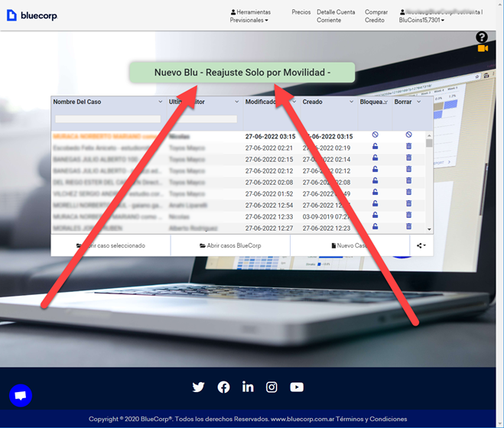Open the blue chat bubble button
The height and width of the screenshot is (428, 504).
tap(21, 395)
